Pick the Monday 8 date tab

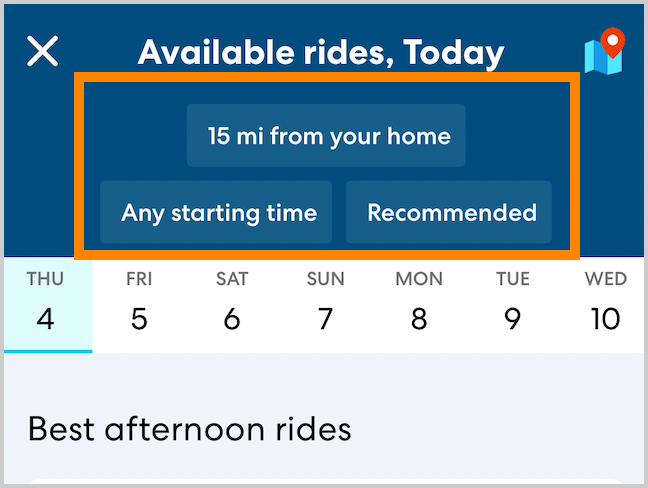[x=418, y=304]
